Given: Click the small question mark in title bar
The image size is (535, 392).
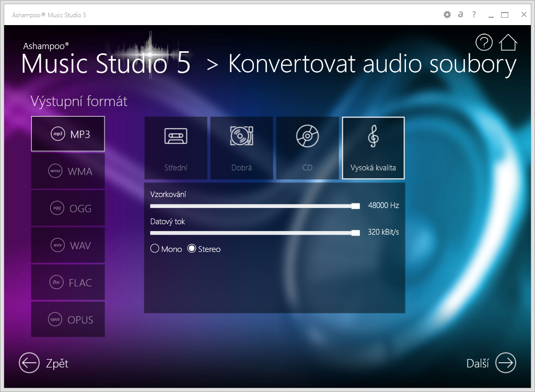Looking at the screenshot, I should (474, 14).
